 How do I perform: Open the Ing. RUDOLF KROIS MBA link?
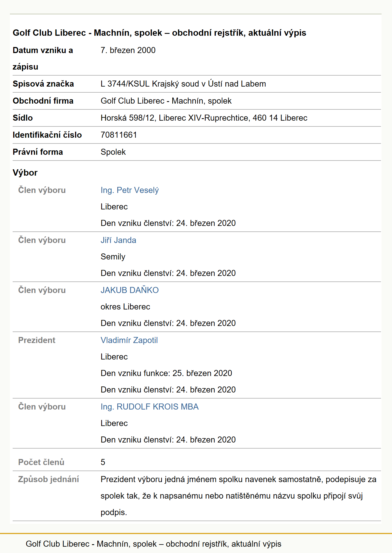click(150, 407)
